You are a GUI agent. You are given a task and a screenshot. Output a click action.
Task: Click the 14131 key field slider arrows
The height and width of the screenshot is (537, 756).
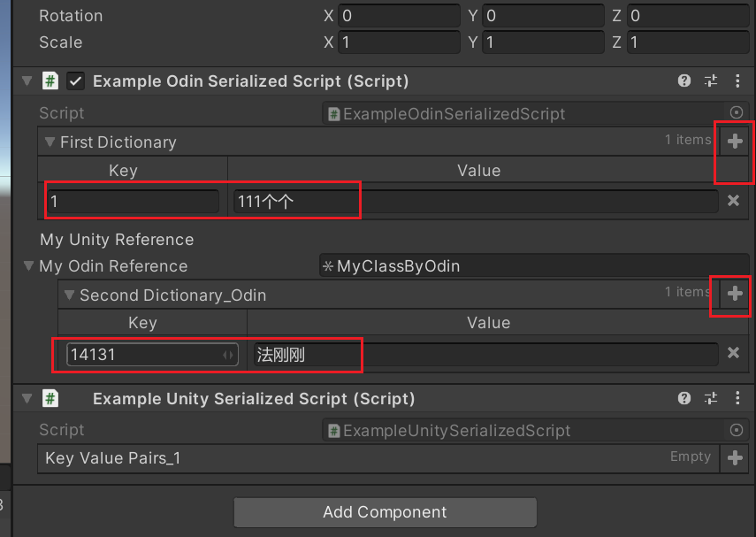pyautogui.click(x=228, y=355)
